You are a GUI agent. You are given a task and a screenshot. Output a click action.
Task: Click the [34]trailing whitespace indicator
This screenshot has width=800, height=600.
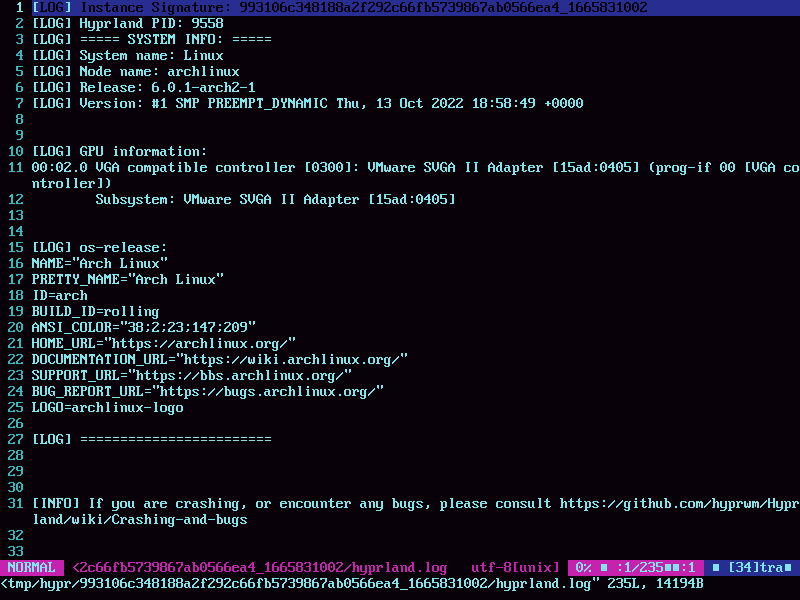(x=755, y=567)
